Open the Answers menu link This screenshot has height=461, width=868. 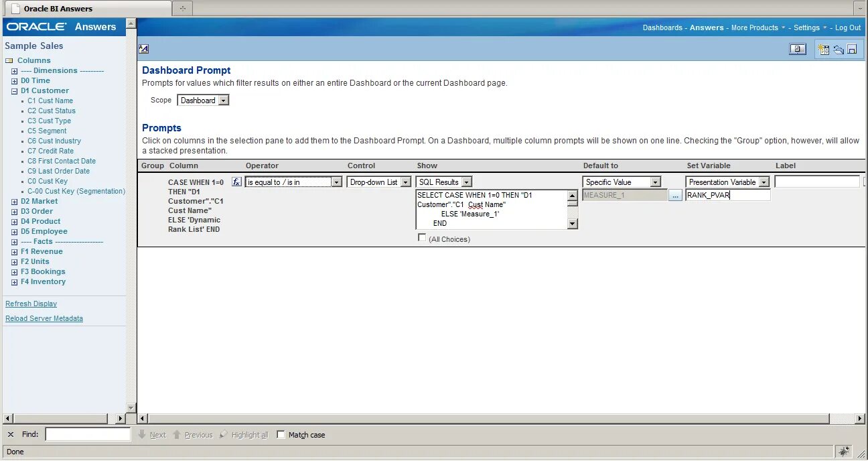tap(707, 27)
